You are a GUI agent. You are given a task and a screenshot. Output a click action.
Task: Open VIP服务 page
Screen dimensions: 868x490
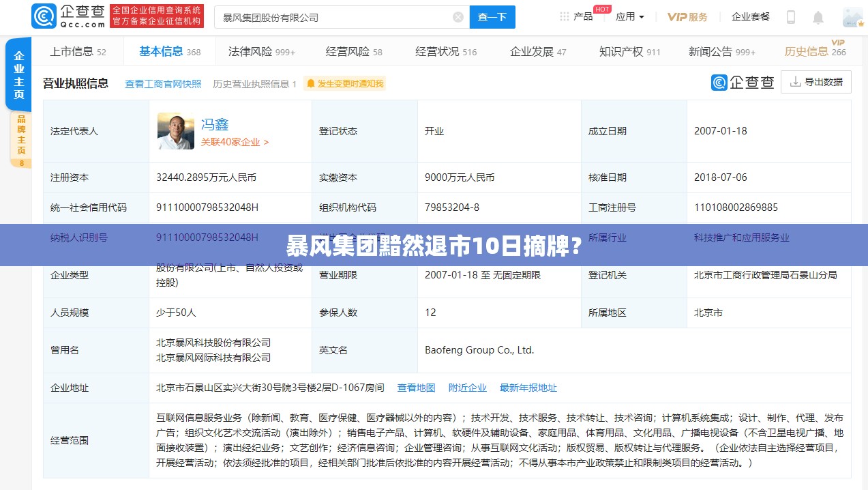coord(687,16)
